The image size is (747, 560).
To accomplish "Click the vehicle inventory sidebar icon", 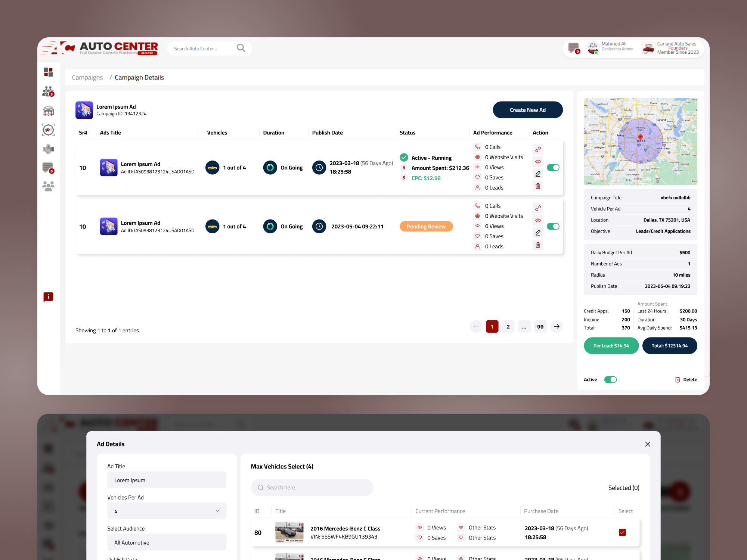I will tap(48, 111).
